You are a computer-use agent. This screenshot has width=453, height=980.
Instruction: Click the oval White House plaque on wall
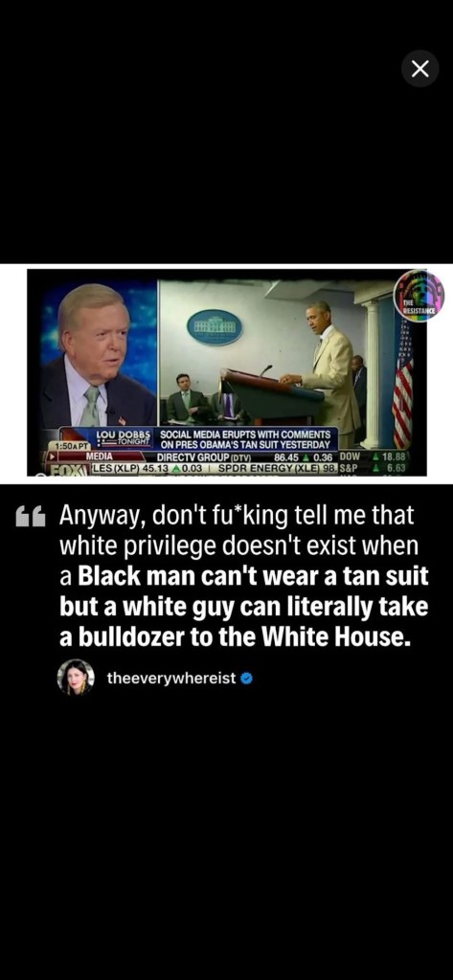coord(215,327)
